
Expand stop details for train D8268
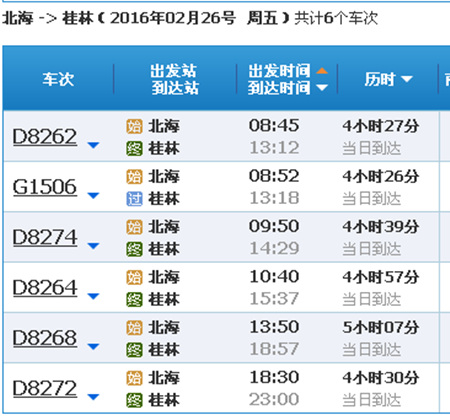(93, 347)
